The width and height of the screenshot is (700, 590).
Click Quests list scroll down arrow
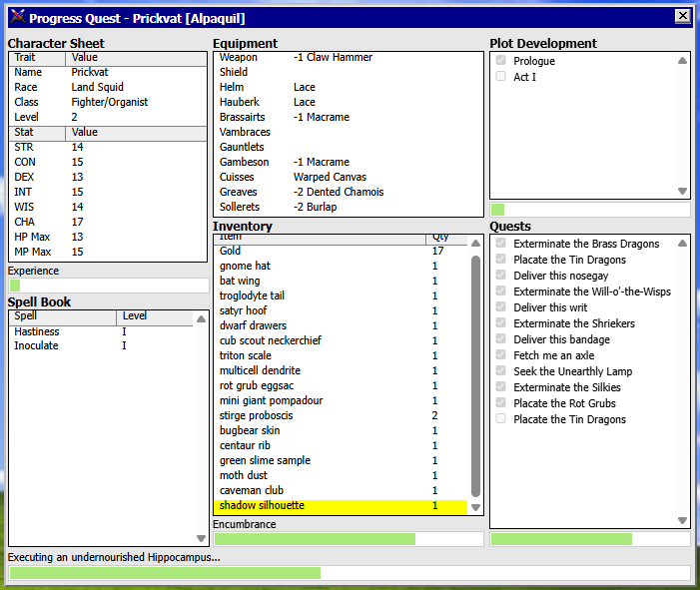tap(682, 520)
